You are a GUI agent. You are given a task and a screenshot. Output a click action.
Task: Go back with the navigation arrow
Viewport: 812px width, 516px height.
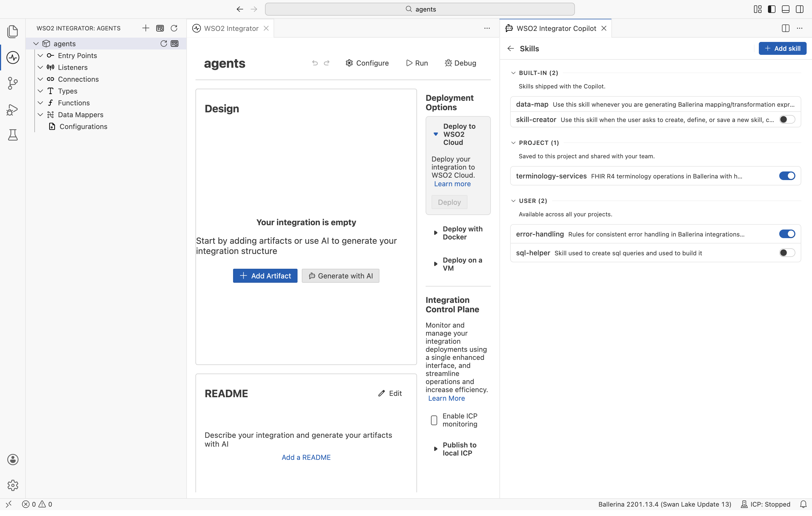tap(240, 9)
